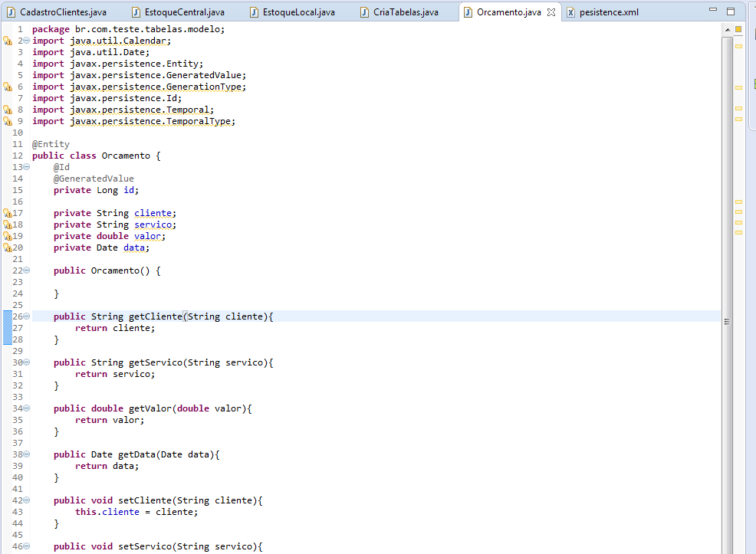
Task: Click the warning marker beside line 20
Action: [x=8, y=247]
